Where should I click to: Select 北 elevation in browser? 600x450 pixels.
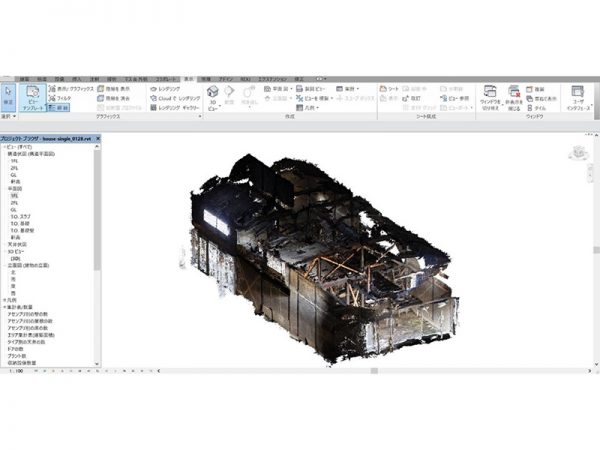pyautogui.click(x=13, y=272)
